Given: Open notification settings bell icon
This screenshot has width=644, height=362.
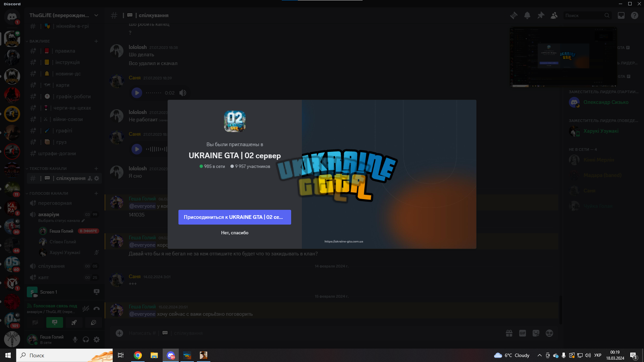Looking at the screenshot, I should [x=527, y=15].
